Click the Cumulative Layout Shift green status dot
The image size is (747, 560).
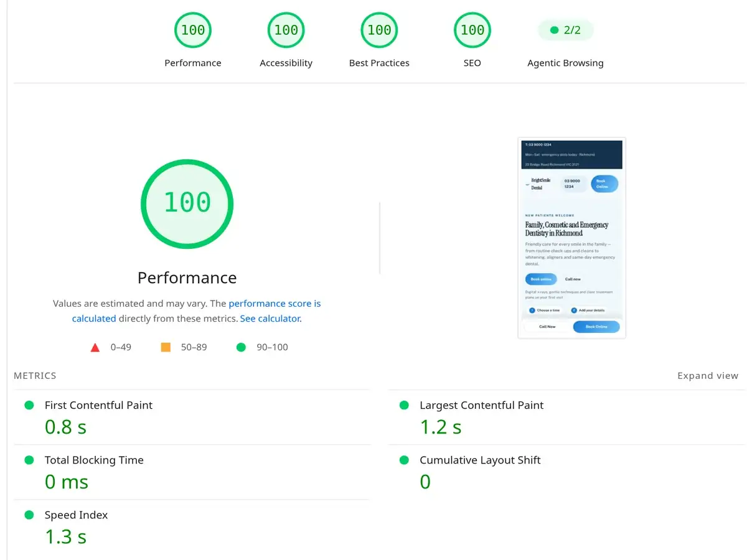tap(404, 460)
